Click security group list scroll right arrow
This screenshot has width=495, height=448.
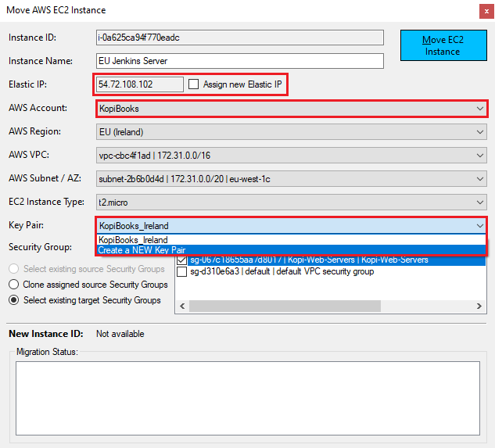(x=479, y=306)
